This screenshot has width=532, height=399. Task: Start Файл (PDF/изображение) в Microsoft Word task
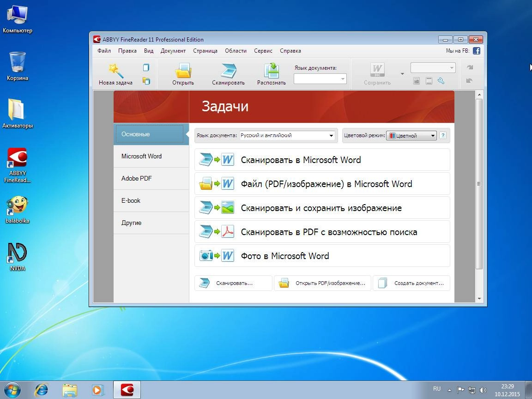(322, 184)
